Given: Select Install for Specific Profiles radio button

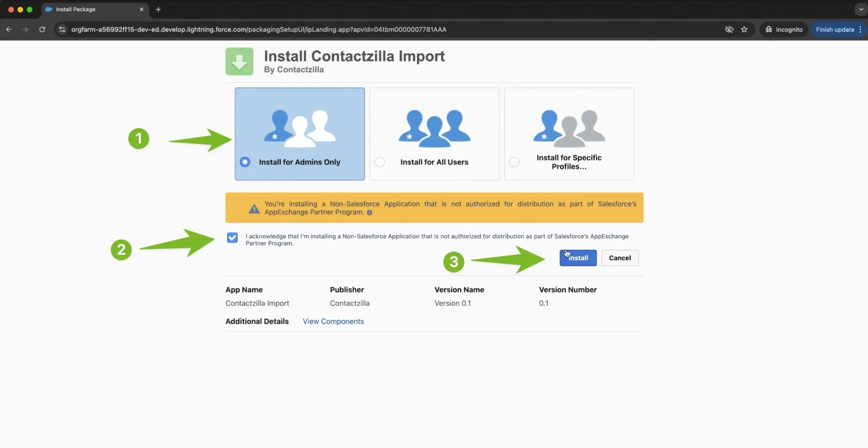Looking at the screenshot, I should tap(514, 162).
